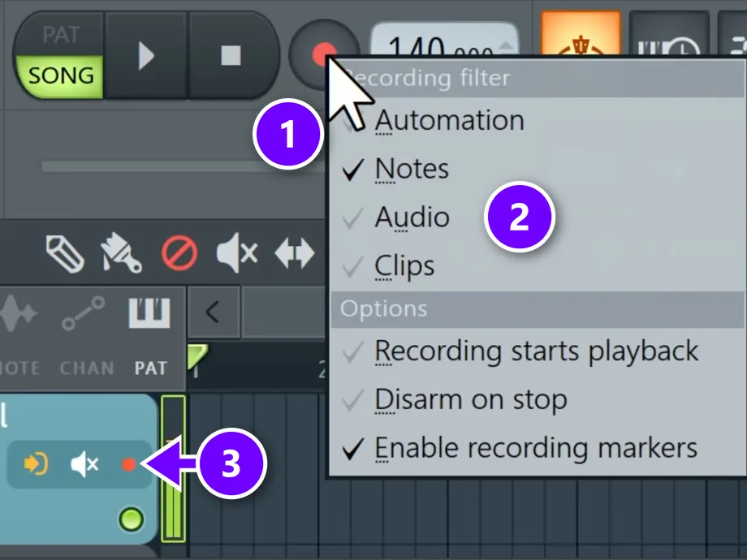
Task: Select the Slip tool double-arrow icon
Action: tap(295, 253)
